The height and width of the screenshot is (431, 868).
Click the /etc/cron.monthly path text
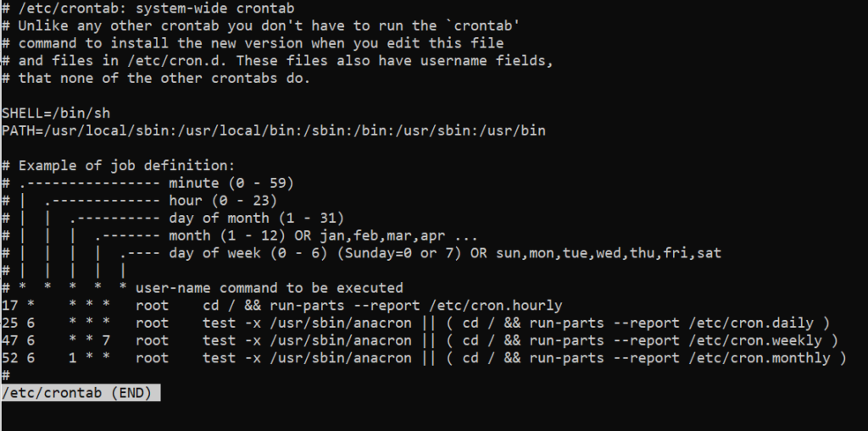[x=759, y=358]
